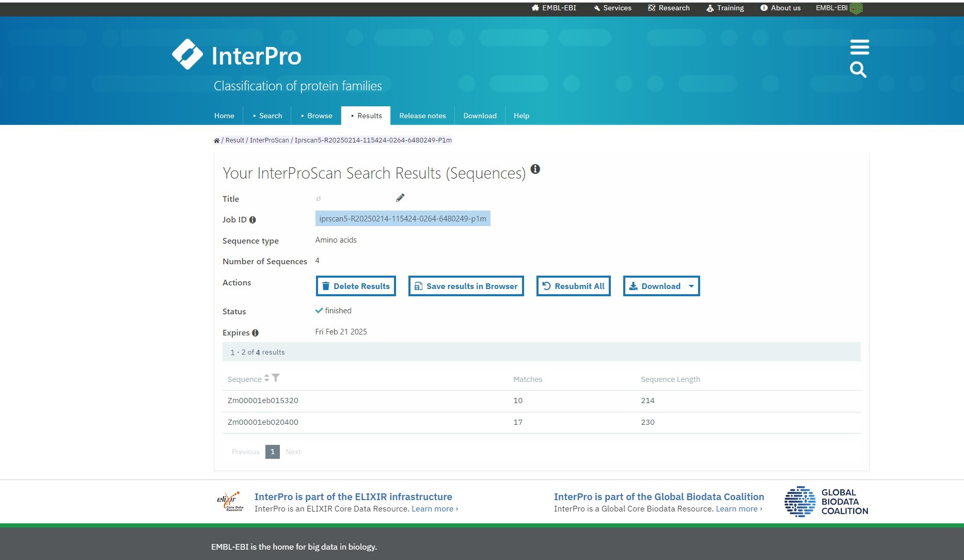Open Services in top bar
Viewport: 964px width, 560px height.
point(612,8)
